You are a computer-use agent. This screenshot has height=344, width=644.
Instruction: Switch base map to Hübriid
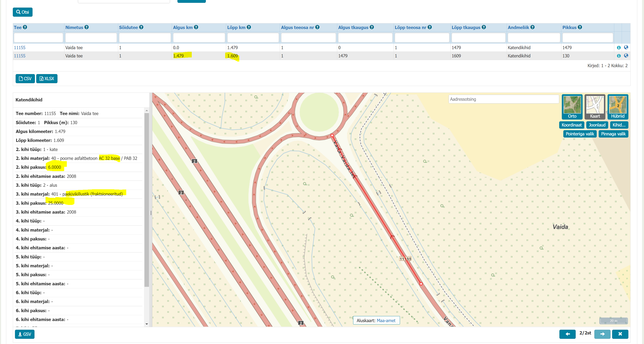pyautogui.click(x=618, y=107)
